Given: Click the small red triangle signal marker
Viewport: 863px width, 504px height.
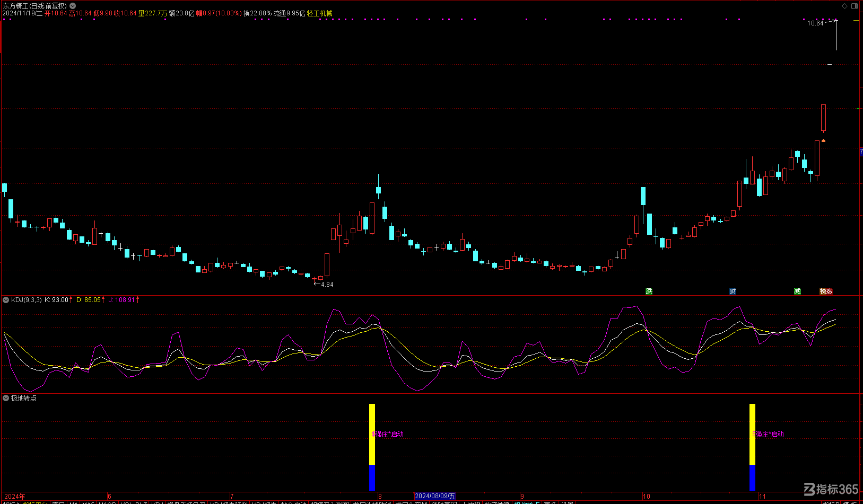Looking at the screenshot, I should [x=823, y=140].
